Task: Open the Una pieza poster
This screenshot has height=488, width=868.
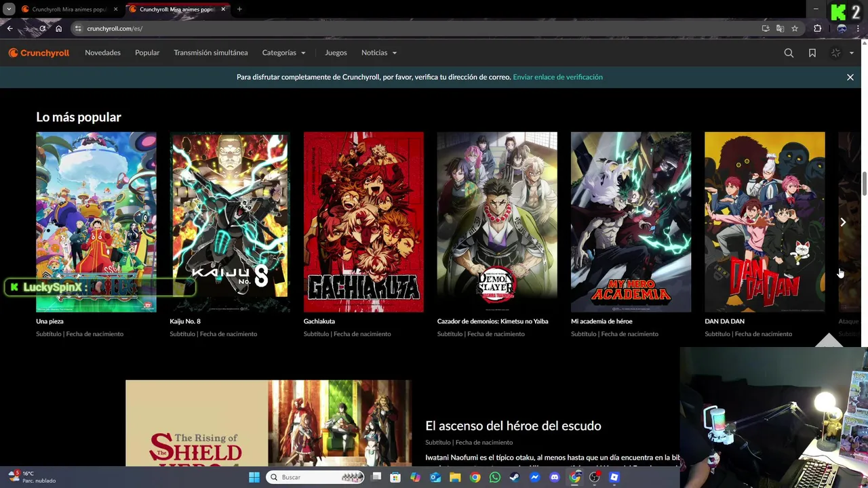Action: 96,222
